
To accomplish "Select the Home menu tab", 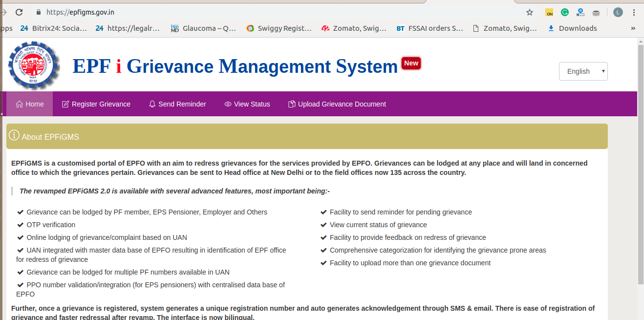I will coord(29,104).
